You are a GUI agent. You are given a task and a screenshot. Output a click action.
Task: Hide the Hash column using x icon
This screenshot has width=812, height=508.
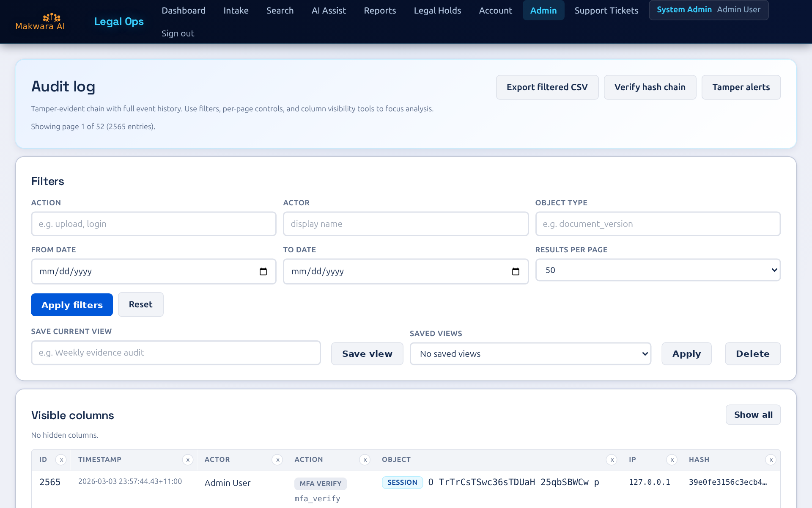[771, 460]
